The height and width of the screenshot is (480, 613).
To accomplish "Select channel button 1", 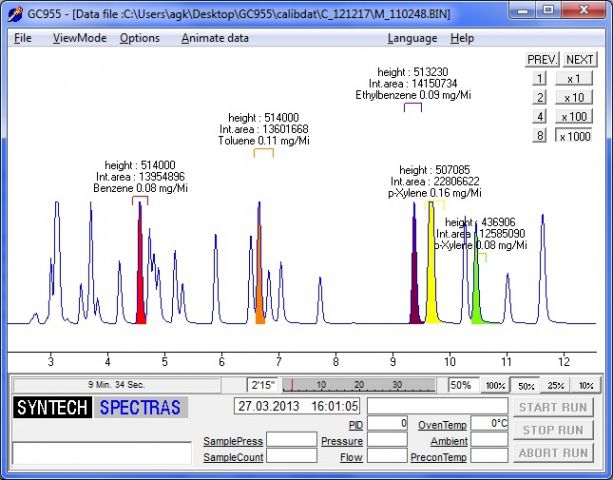I will (x=540, y=79).
